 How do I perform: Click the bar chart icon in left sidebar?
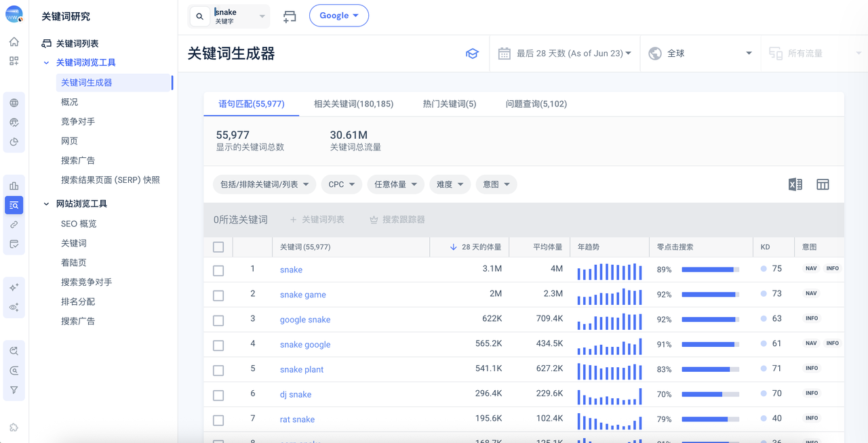pos(14,186)
